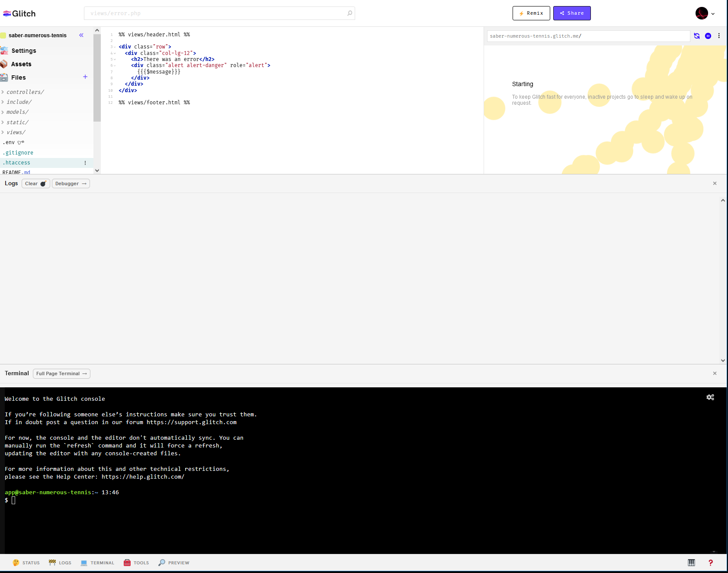Viewport: 728px width, 573px height.
Task: Click the '{{{$message}}}' code line
Action: [159, 72]
